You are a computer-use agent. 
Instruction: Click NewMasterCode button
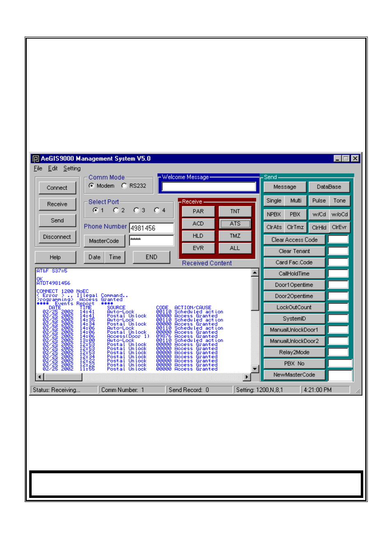294,375
